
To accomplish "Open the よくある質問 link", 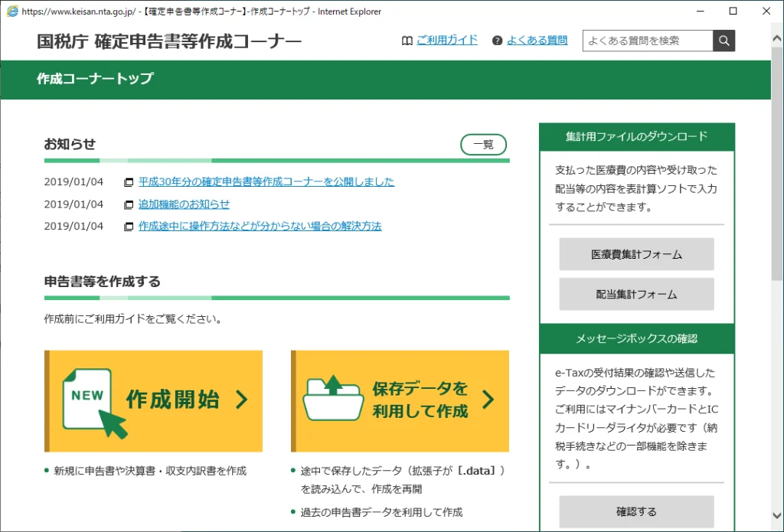I will (x=538, y=40).
